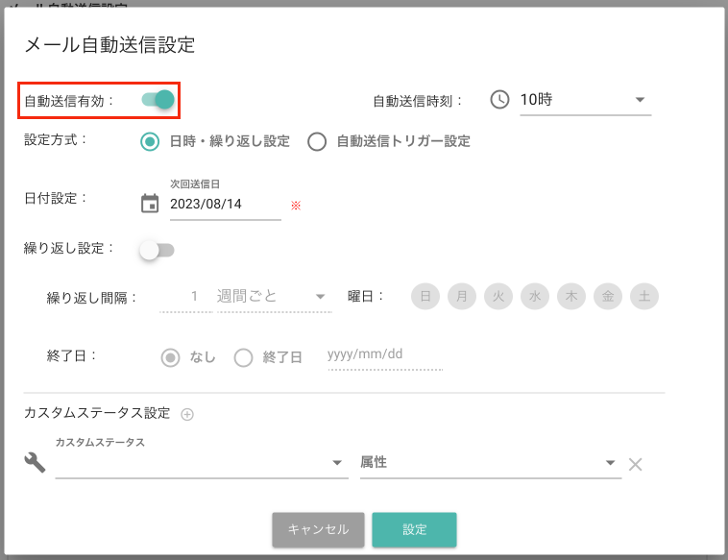Select 自動送信トリガー設定 radio option

tap(317, 141)
